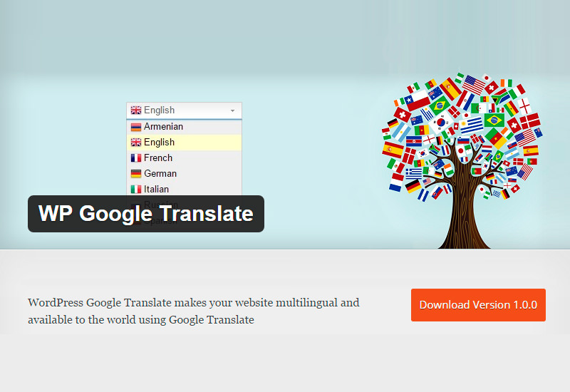This screenshot has height=392, width=570.
Task: Choose French in the language list
Action: click(185, 158)
